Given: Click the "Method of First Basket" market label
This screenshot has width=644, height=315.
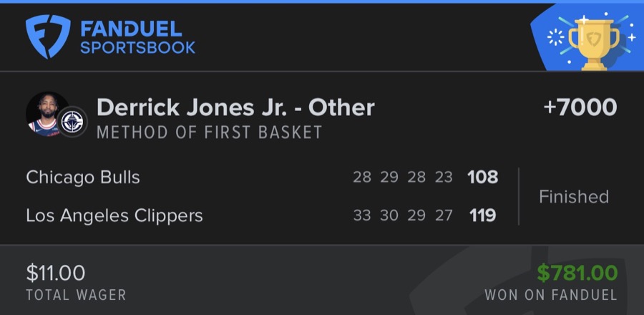Looking at the screenshot, I should click(x=209, y=132).
